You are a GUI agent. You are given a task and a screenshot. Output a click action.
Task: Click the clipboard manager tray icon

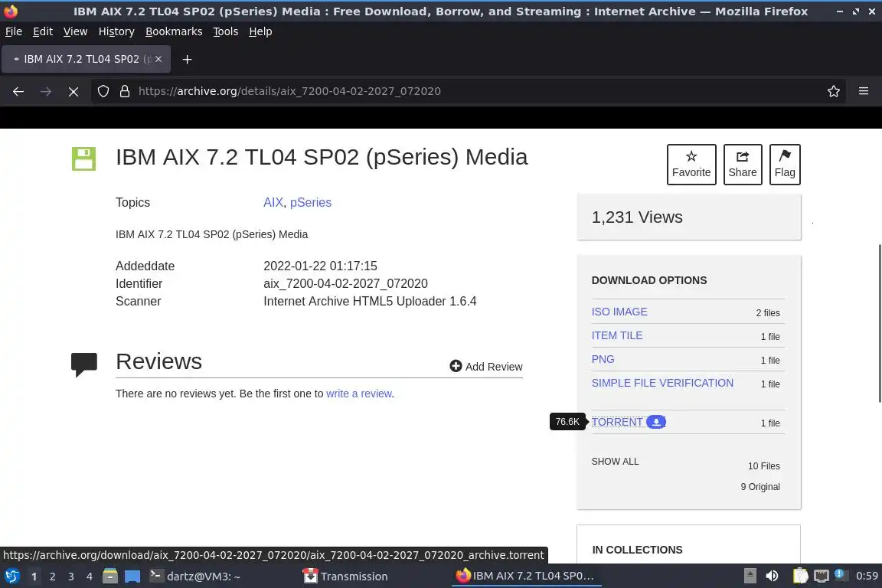pyautogui.click(x=800, y=577)
